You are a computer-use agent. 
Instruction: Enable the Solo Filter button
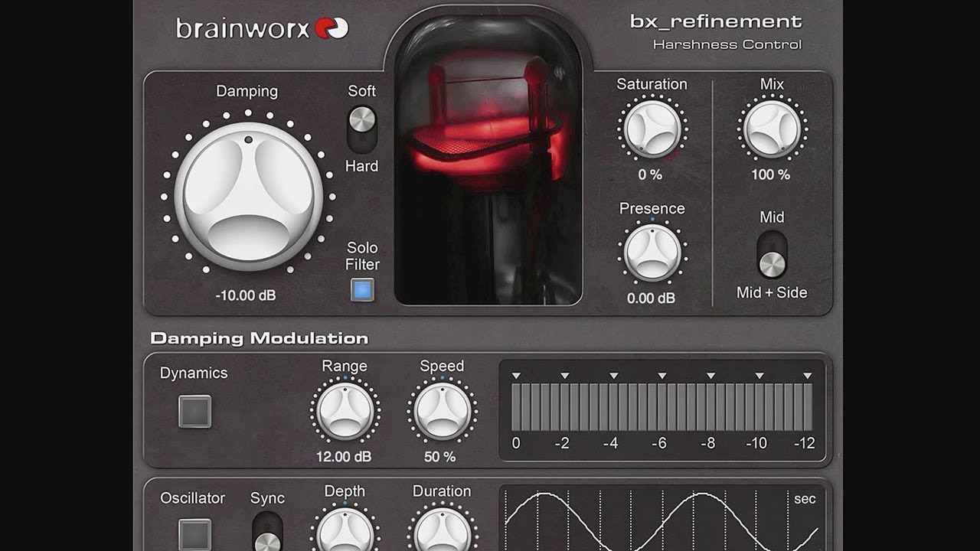[362, 290]
